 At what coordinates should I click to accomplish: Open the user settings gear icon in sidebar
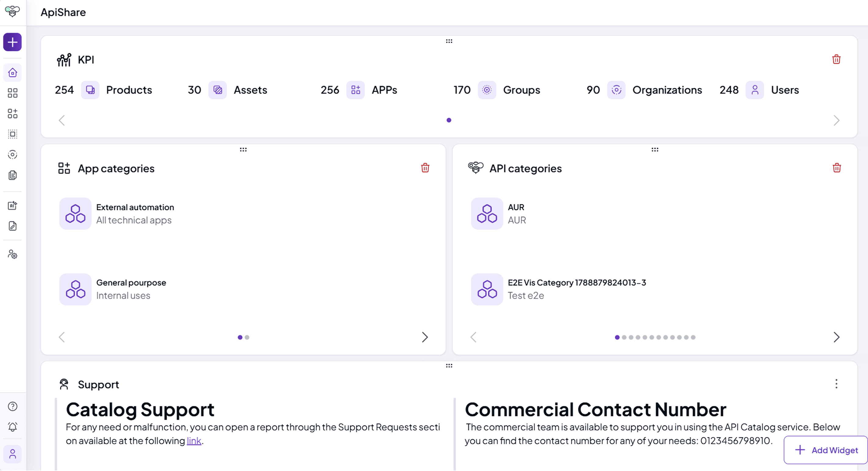pyautogui.click(x=13, y=254)
